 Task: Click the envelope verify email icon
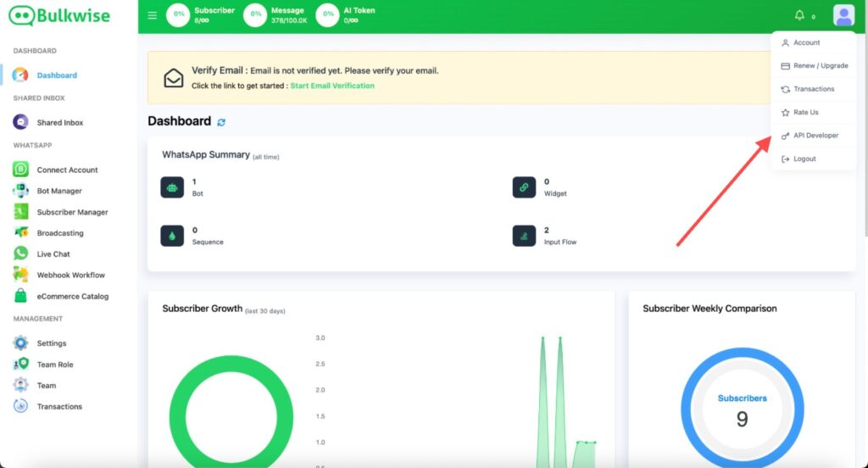(173, 78)
